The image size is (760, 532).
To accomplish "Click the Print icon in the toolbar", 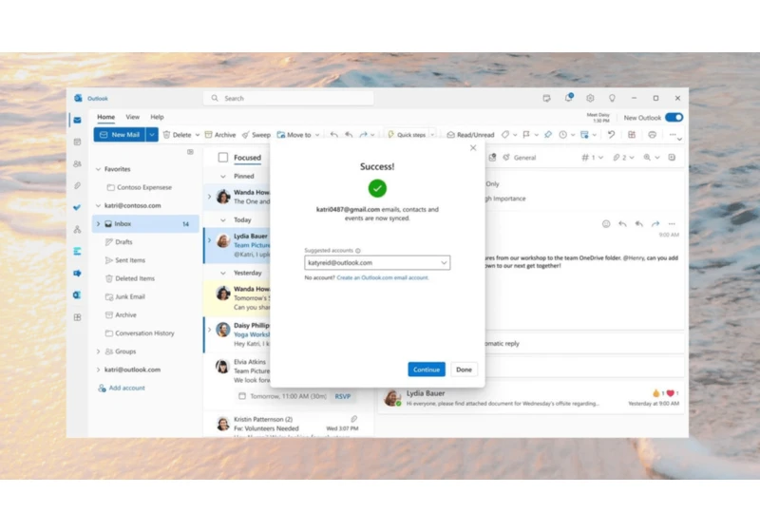I will (x=653, y=135).
